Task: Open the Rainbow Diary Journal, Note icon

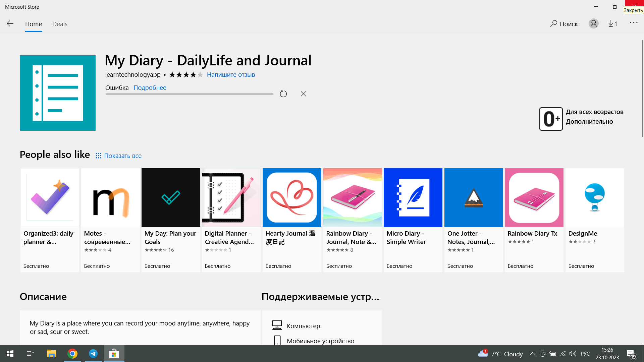Action: (353, 197)
